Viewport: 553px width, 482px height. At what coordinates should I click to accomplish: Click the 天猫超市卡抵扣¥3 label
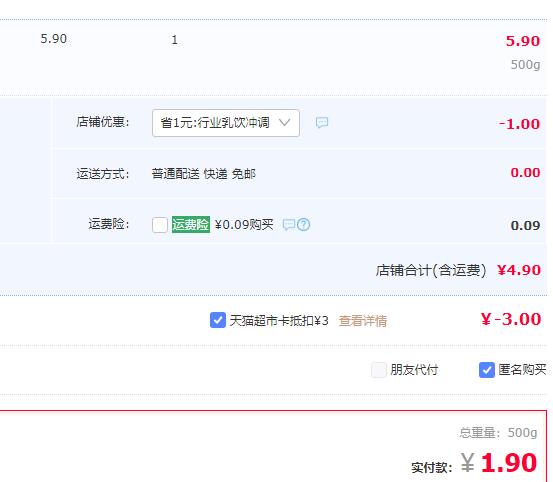(x=279, y=321)
